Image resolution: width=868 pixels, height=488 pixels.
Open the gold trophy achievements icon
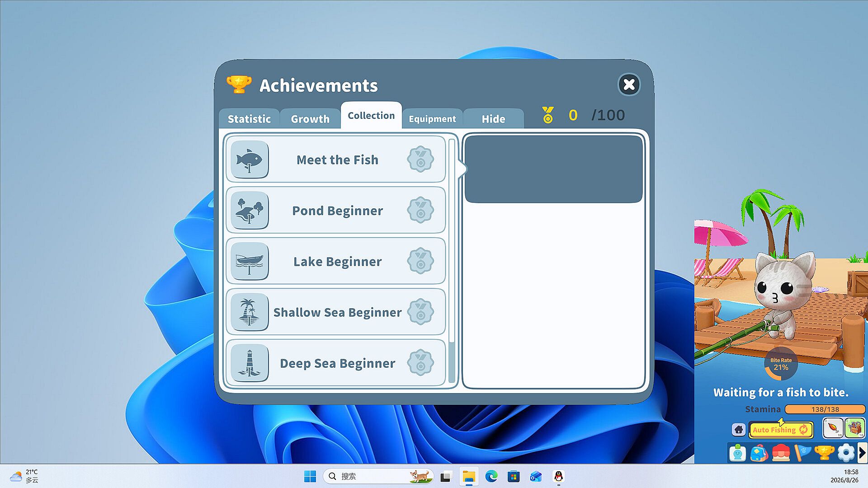(824, 453)
